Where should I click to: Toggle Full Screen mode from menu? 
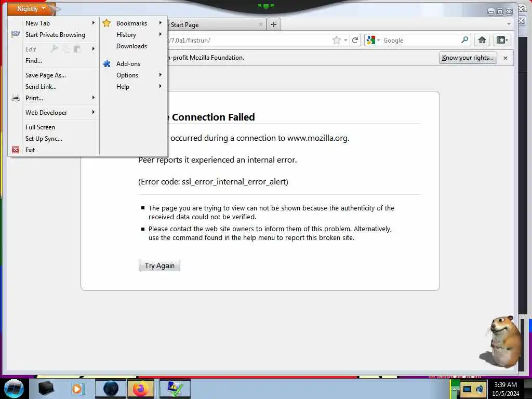(x=40, y=127)
